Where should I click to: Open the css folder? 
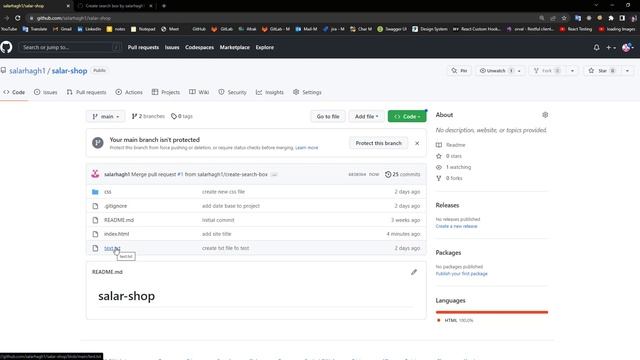point(108,192)
